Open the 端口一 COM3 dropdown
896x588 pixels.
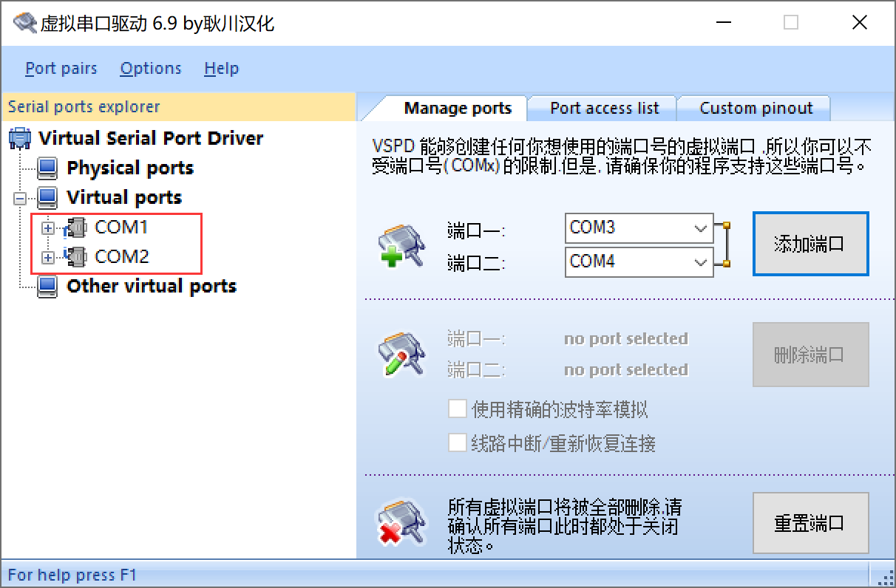pyautogui.click(x=701, y=228)
